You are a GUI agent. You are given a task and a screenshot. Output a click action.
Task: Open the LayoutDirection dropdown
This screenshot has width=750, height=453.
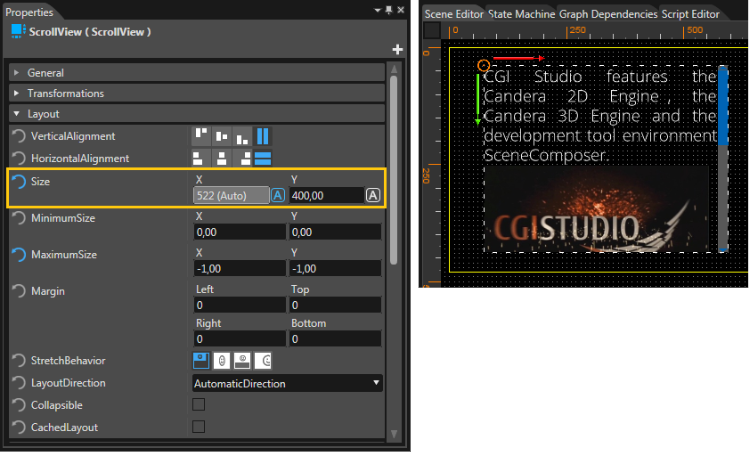[x=287, y=383]
